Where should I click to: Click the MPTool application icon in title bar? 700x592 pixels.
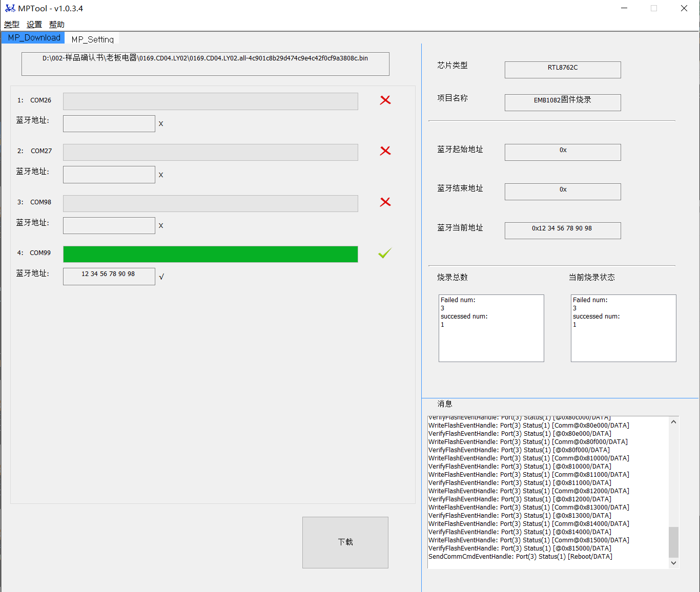(x=10, y=8)
